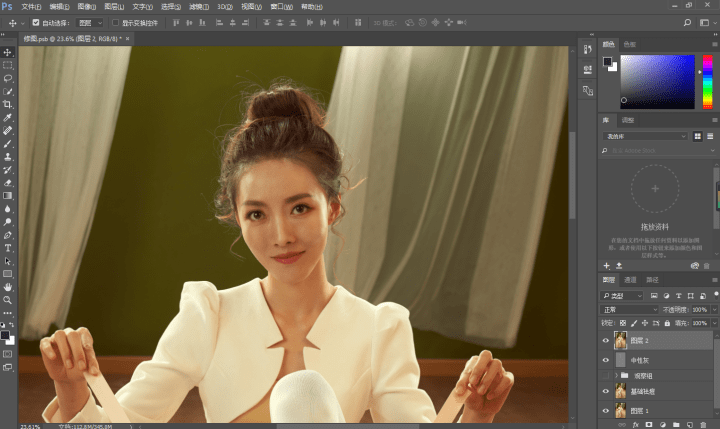Create new adjustment layer icon
The height and width of the screenshot is (429, 720).
click(663, 425)
